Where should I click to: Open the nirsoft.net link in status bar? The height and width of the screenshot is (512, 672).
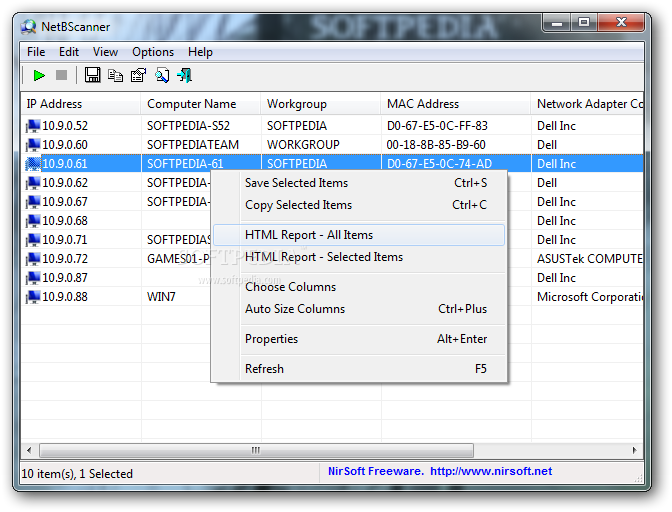click(491, 472)
